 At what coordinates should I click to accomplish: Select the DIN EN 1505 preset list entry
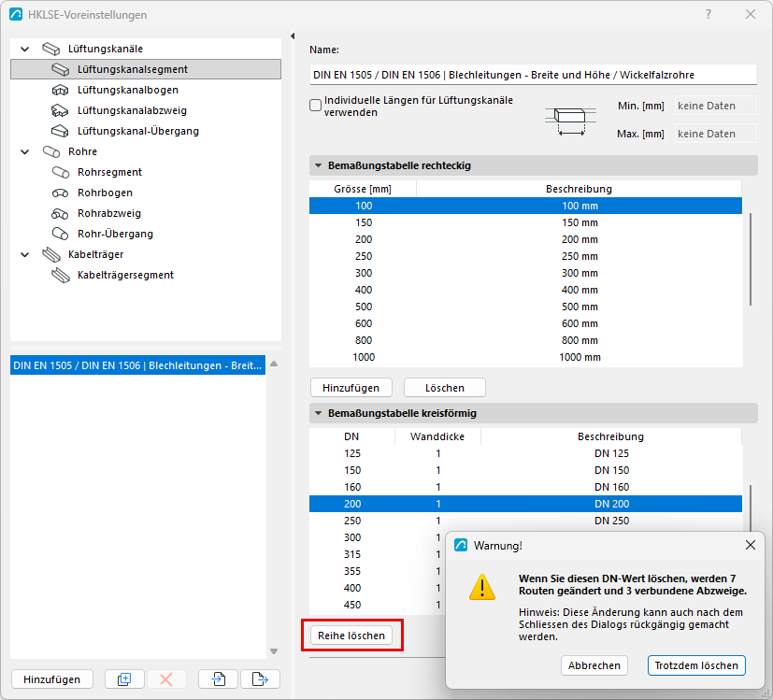point(138,365)
